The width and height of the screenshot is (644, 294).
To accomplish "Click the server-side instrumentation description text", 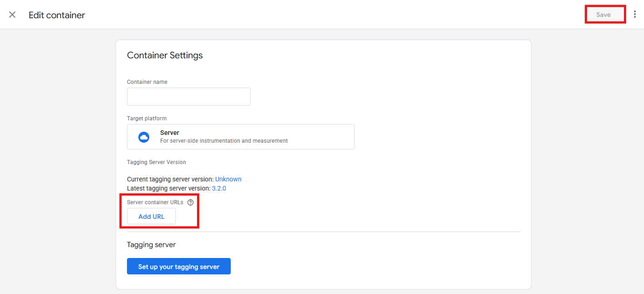I will [x=224, y=141].
